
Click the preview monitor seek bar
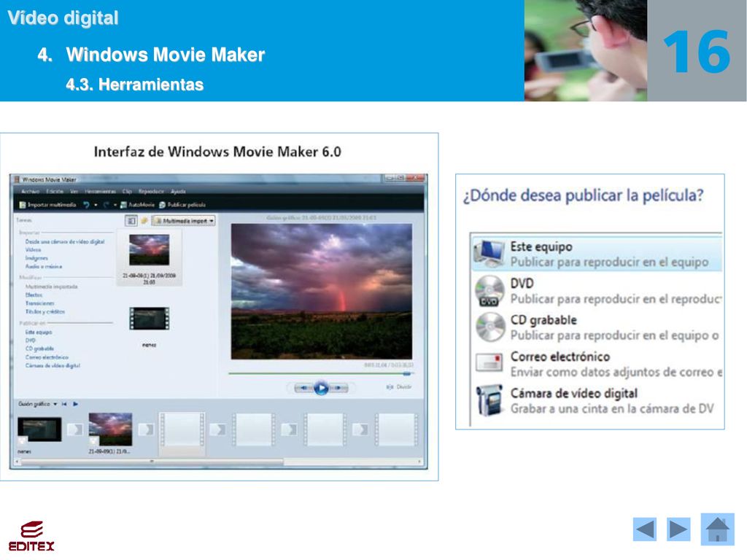pos(320,374)
